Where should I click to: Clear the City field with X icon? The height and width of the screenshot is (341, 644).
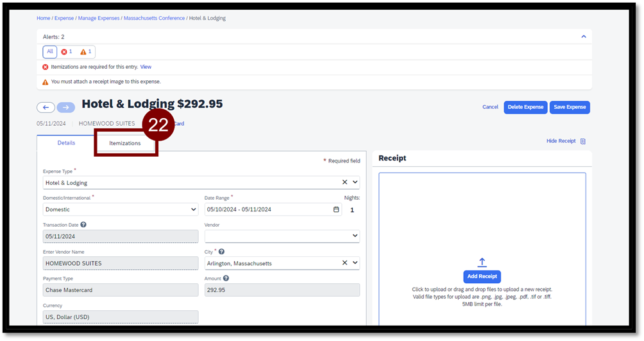(344, 263)
